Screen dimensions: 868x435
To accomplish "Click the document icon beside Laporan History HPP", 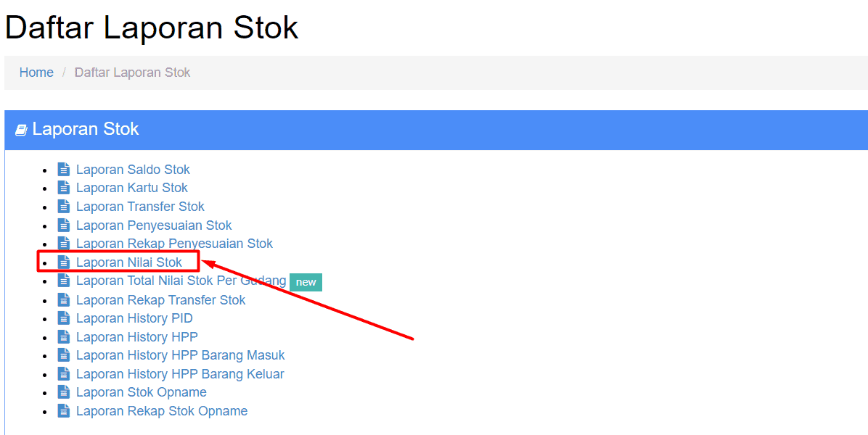I will [64, 336].
